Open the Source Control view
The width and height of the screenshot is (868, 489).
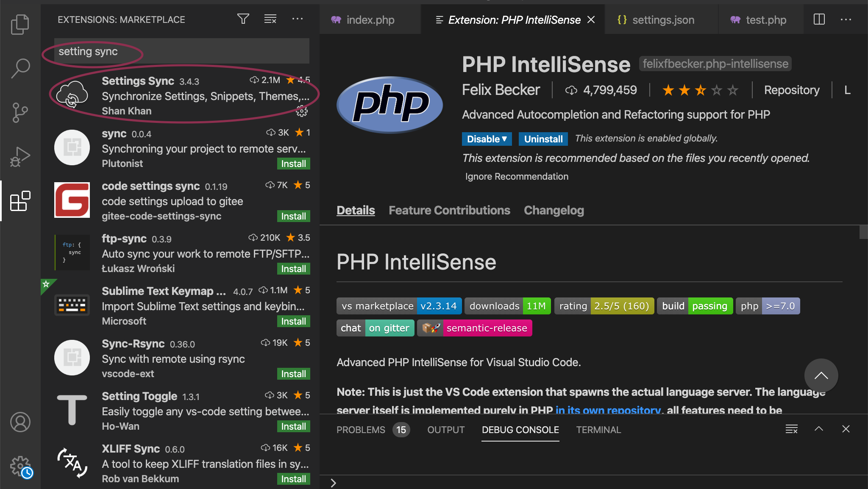20,112
